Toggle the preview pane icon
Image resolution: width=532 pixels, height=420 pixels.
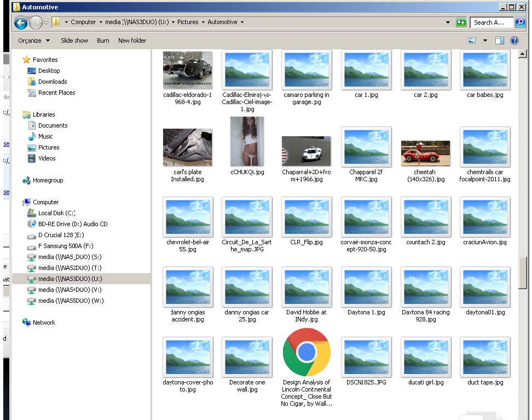(499, 41)
